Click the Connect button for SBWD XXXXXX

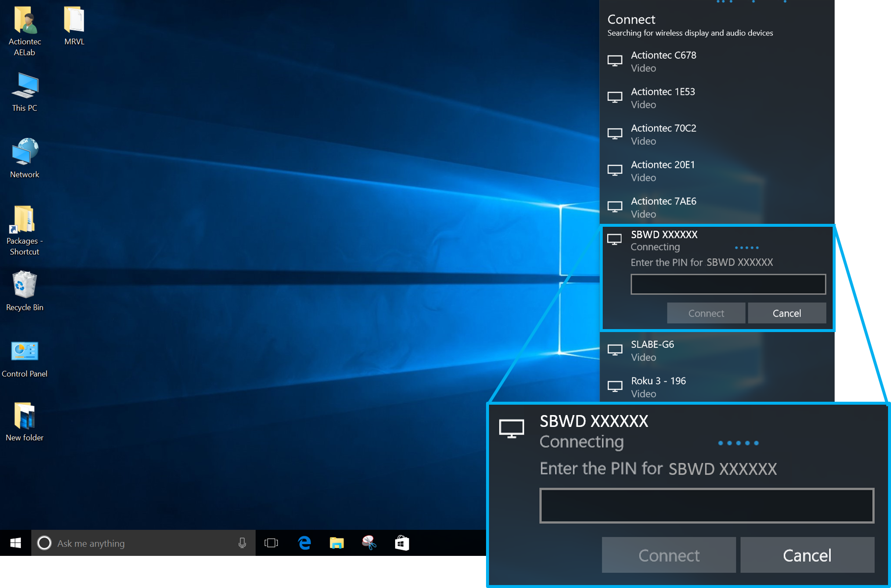(706, 313)
